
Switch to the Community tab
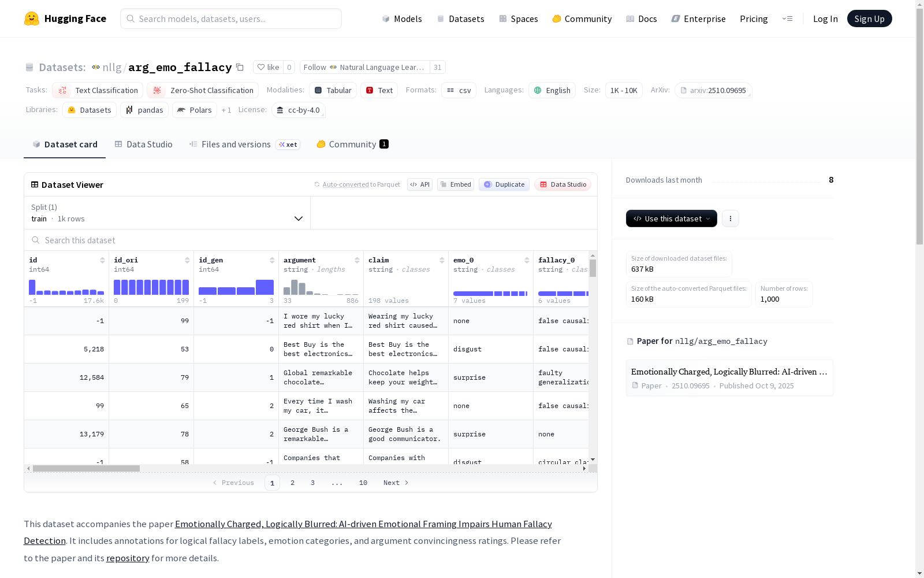(352, 144)
